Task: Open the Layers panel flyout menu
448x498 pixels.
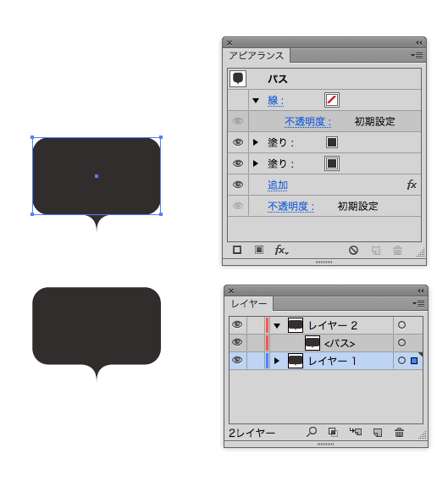Action: [x=418, y=303]
